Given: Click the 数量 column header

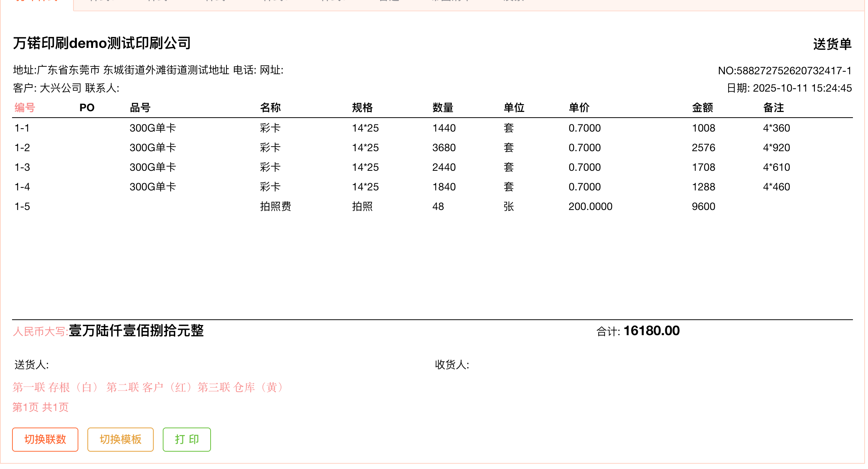Looking at the screenshot, I should pos(443,108).
